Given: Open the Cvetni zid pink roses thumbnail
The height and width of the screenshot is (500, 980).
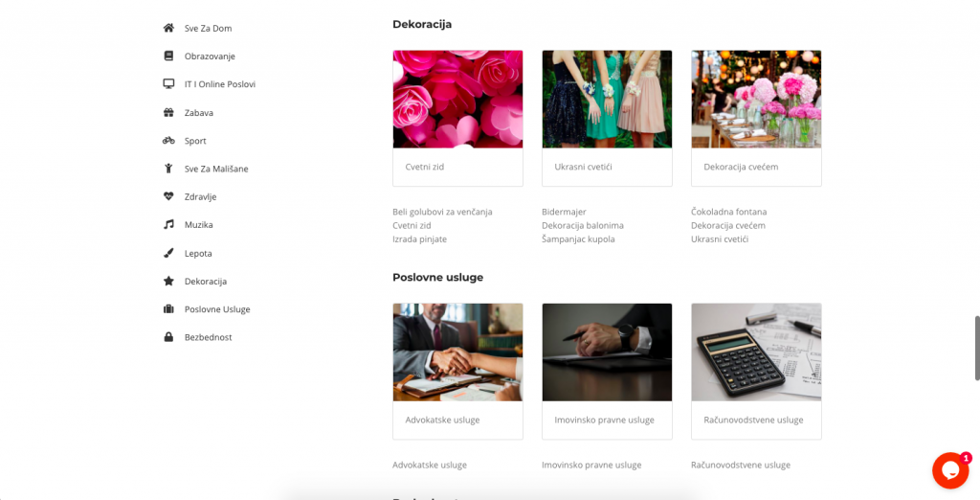Looking at the screenshot, I should coord(457,99).
